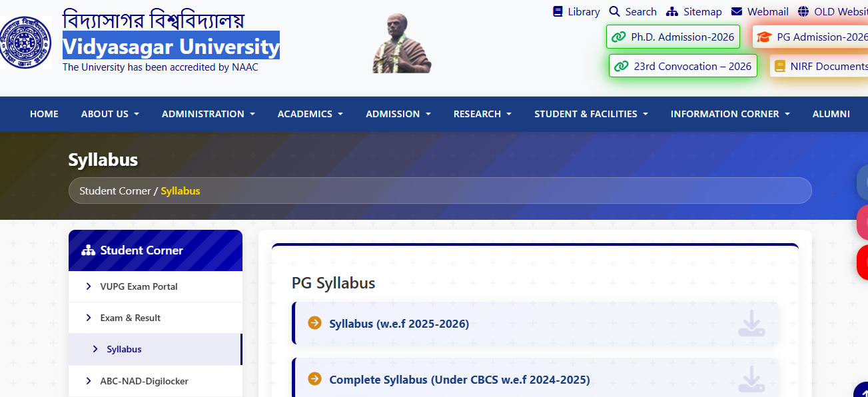Screen dimensions: 868x397
Task: Open VUPG Exam Portal in sidebar
Action: (155, 286)
